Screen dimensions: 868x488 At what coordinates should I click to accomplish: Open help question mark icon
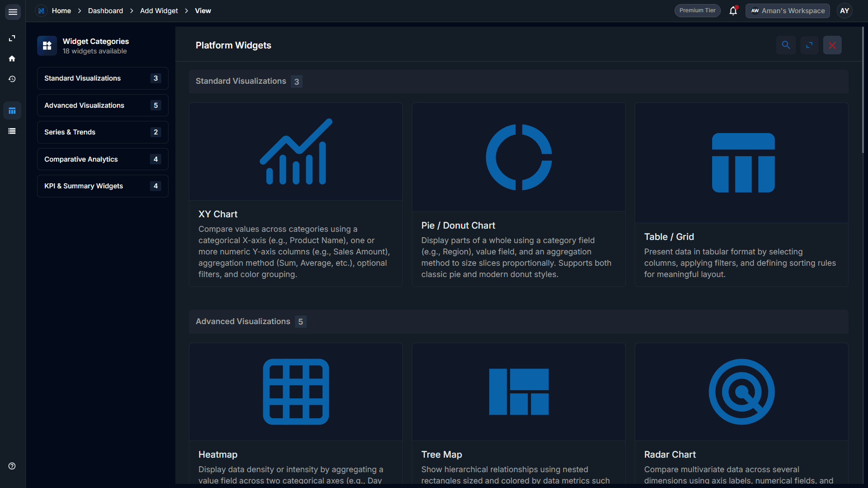pos(12,466)
